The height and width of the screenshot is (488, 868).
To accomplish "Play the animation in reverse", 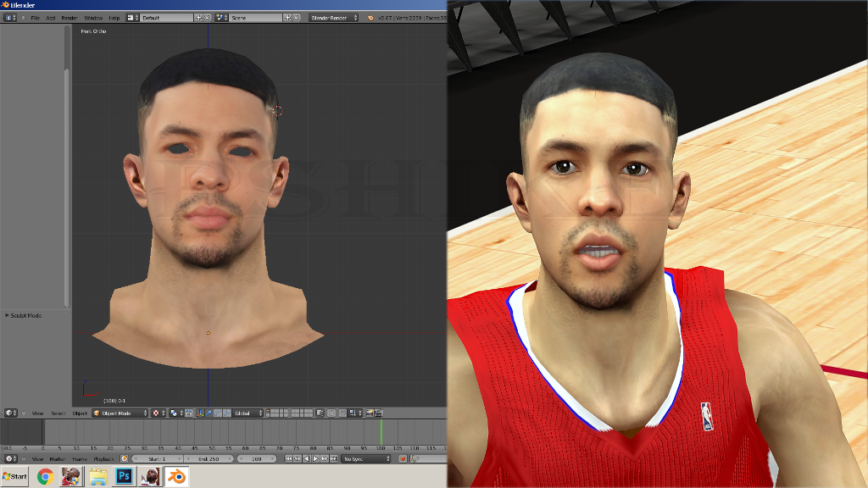I will [307, 458].
